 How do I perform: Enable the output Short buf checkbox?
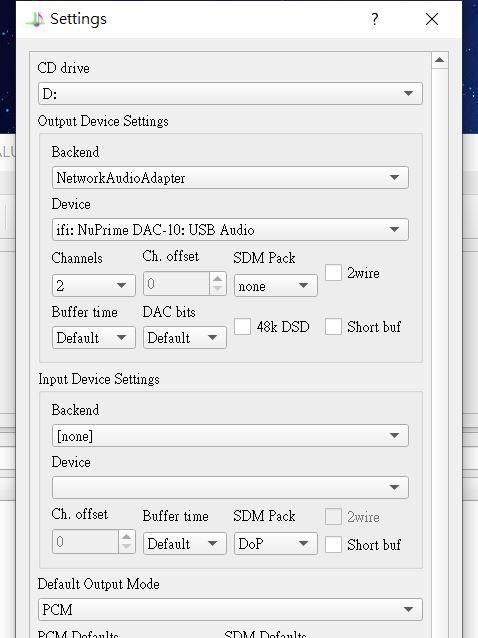click(x=333, y=326)
